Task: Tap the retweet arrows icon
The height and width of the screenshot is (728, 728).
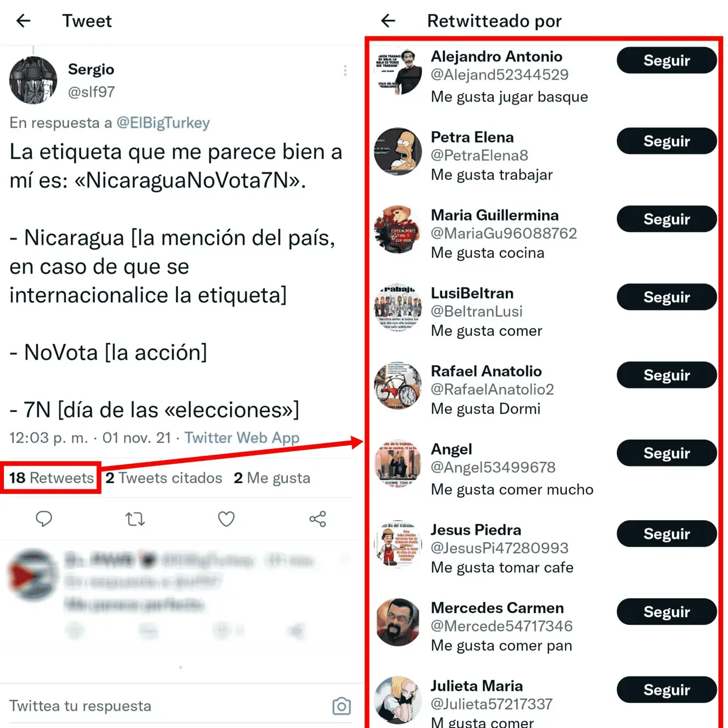Action: (135, 519)
